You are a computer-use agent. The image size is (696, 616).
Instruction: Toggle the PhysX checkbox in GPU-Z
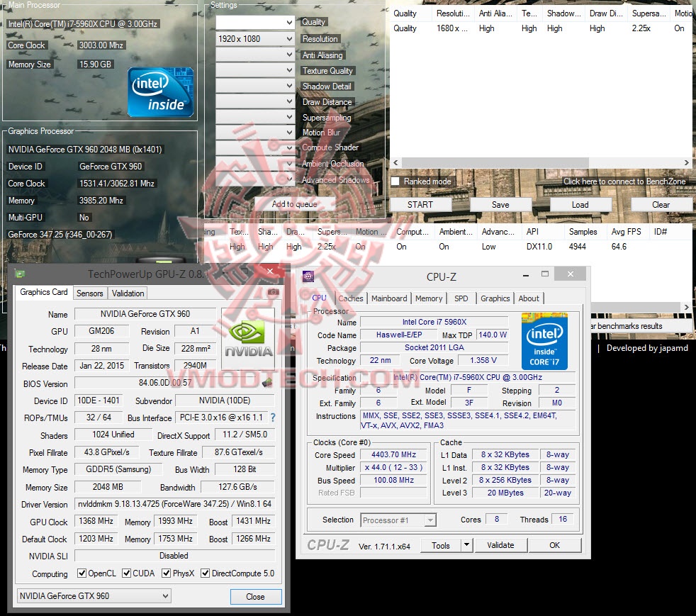click(166, 573)
